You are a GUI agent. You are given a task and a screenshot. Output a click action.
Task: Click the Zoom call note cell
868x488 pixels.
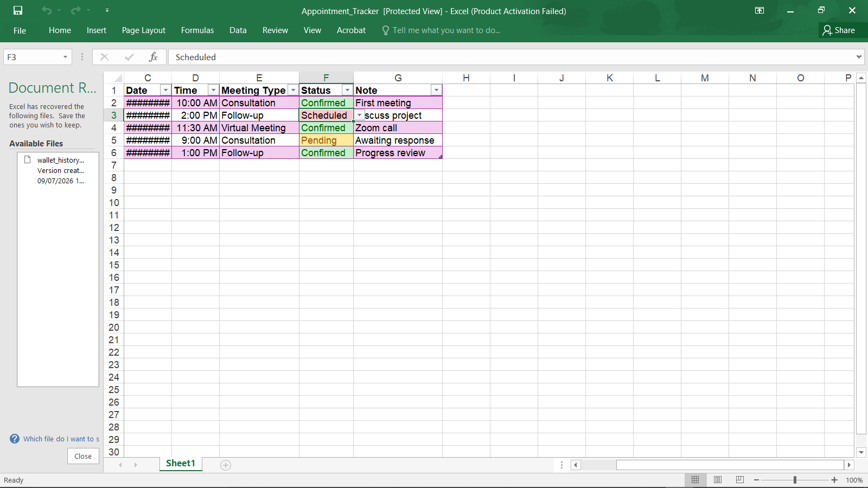click(x=398, y=128)
